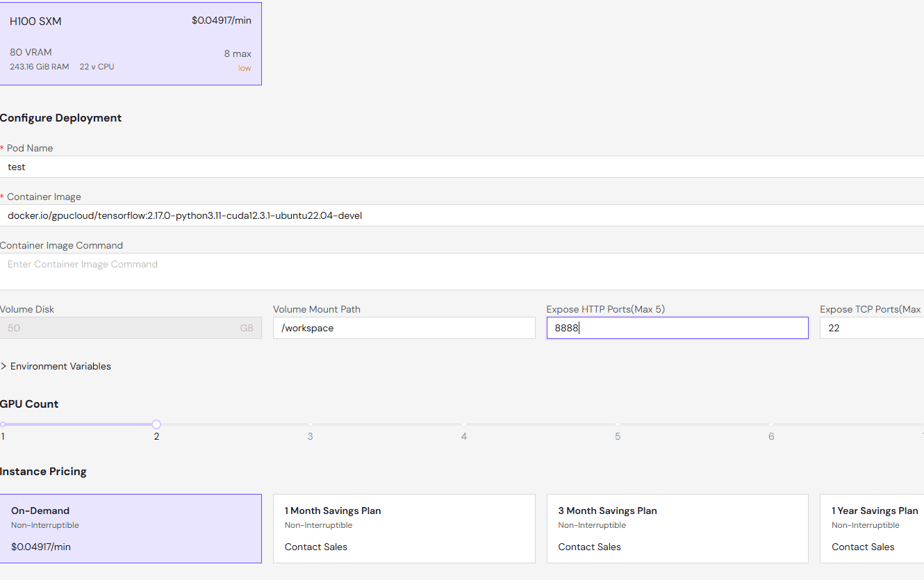Set GPU Count slider to 3

pos(310,424)
